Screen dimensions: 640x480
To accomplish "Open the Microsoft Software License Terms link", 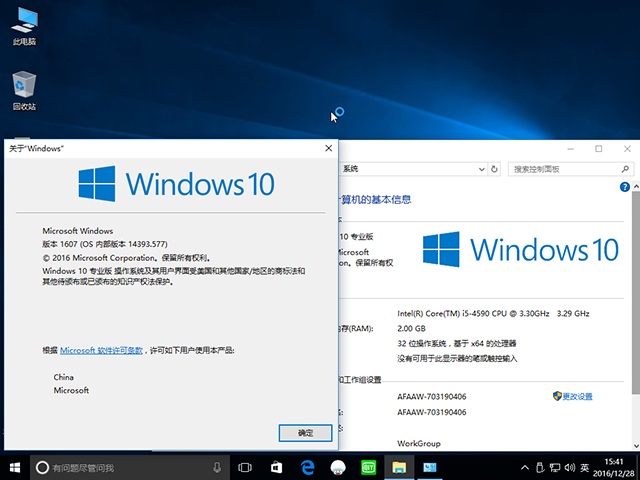I will 102,351.
